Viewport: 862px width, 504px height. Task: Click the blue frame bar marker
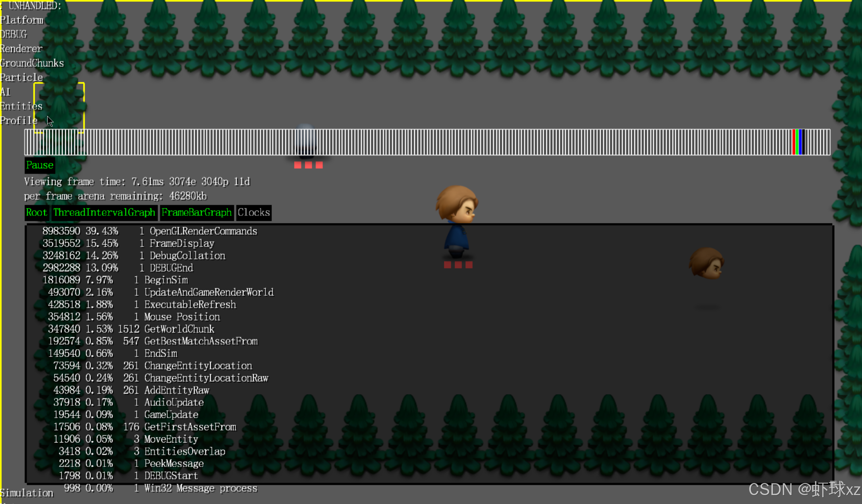pyautogui.click(x=800, y=142)
